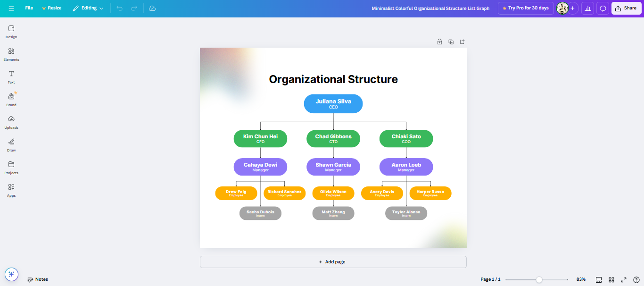Image resolution: width=644 pixels, height=286 pixels.
Task: Open the comments icon
Action: click(603, 8)
